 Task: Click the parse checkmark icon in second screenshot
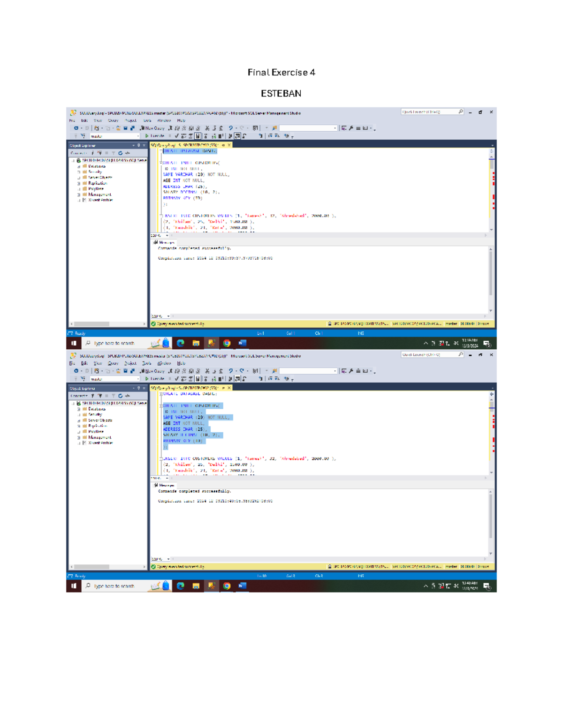pos(176,379)
